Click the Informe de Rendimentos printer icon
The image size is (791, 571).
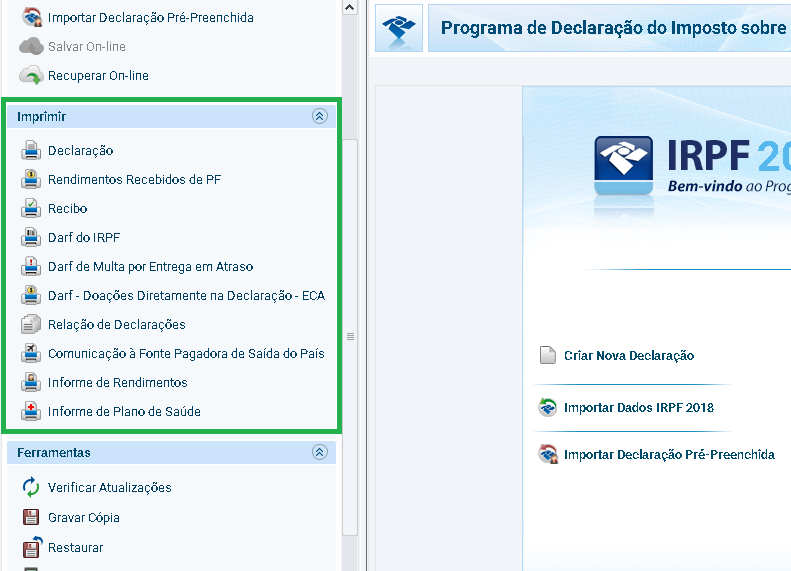pos(31,382)
